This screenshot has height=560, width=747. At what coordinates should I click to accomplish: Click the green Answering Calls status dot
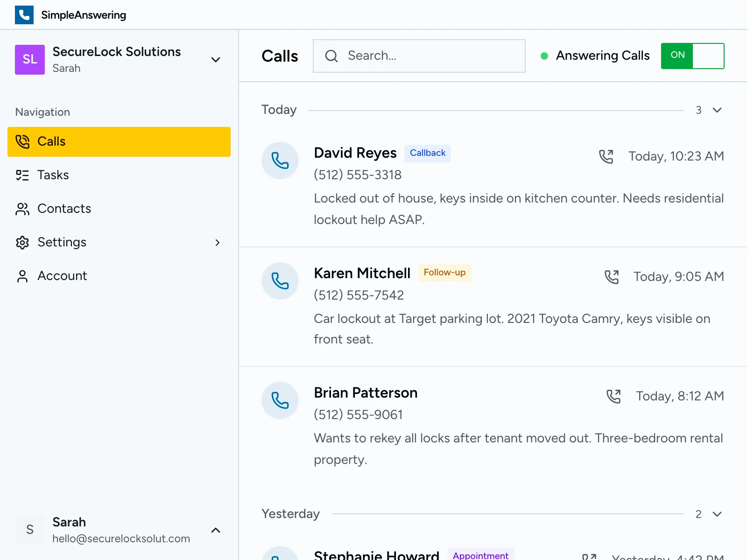coord(544,56)
